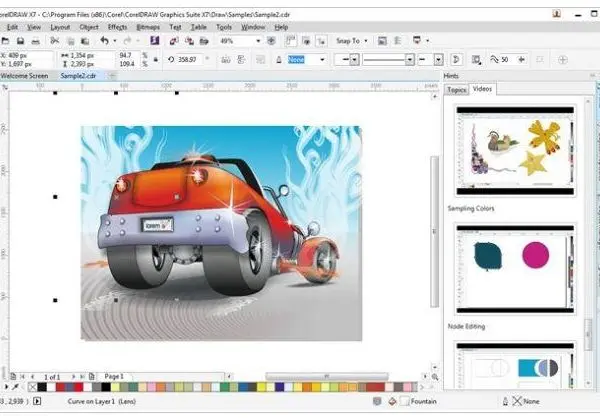This screenshot has height=420, width=600.
Task: Click the add page icon after page counter
Action: 91,377
